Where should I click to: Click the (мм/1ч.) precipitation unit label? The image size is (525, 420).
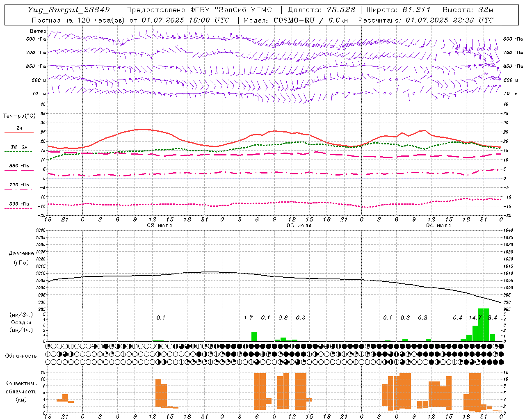point(21,330)
